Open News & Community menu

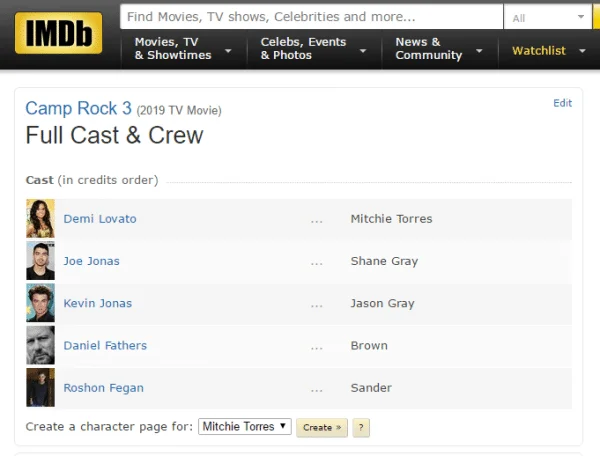tap(438, 49)
